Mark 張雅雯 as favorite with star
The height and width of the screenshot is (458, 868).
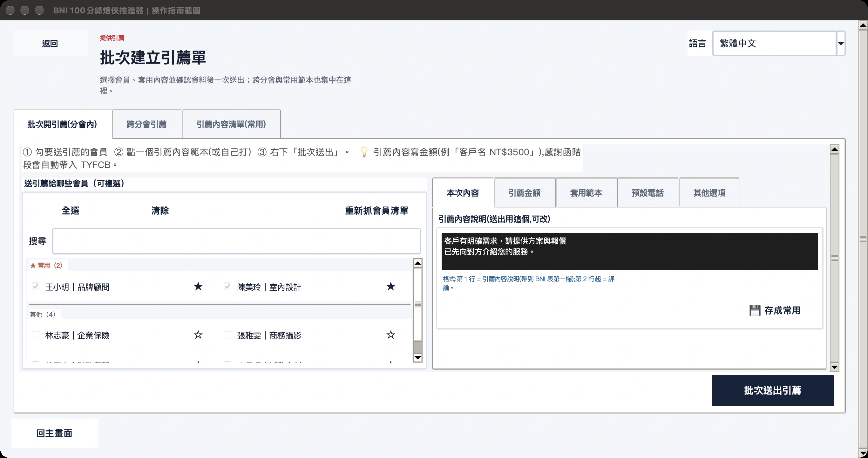tap(390, 335)
